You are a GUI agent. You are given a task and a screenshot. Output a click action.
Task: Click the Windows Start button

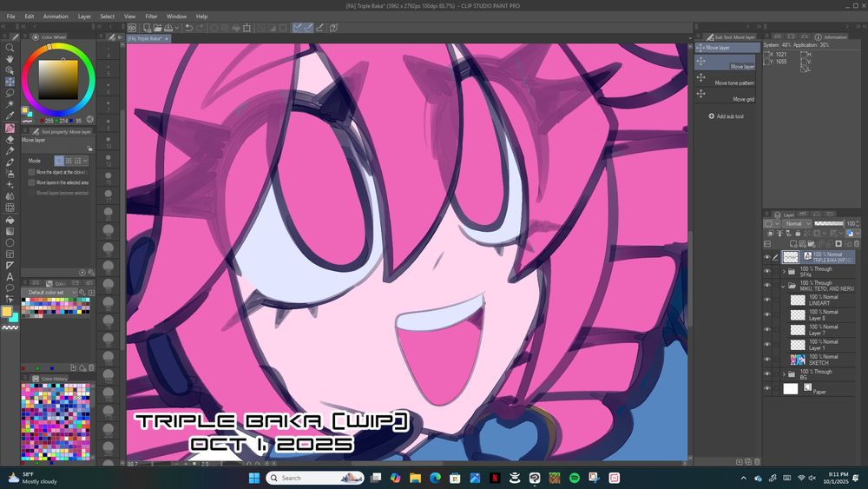coord(254,478)
